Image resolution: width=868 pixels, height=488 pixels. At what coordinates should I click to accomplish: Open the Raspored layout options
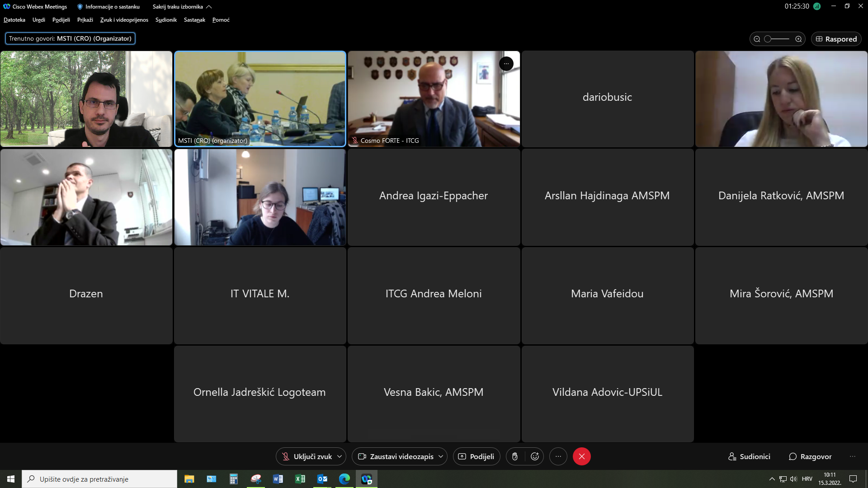point(836,39)
